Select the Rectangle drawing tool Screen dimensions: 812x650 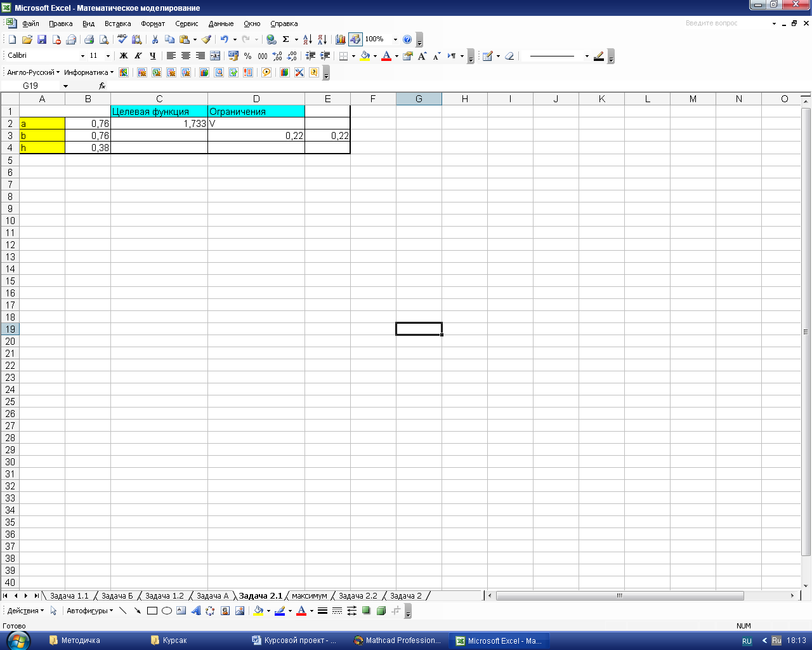[x=152, y=611]
